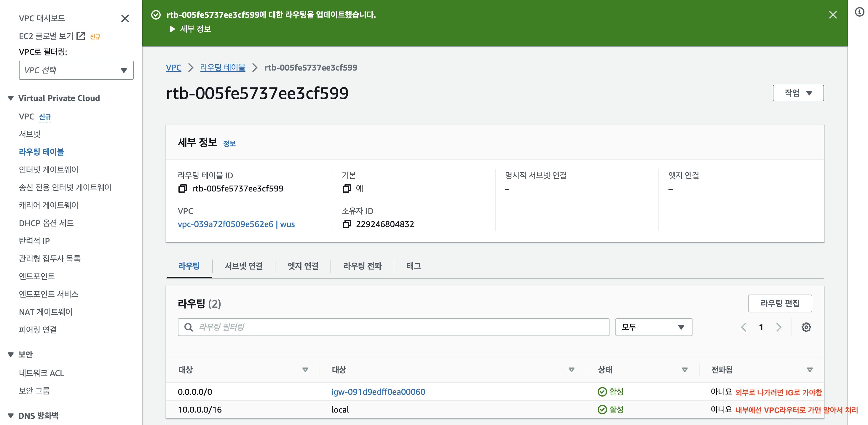Open DHCP 옵션 세트 sidebar item
The height and width of the screenshot is (425, 868).
(46, 223)
